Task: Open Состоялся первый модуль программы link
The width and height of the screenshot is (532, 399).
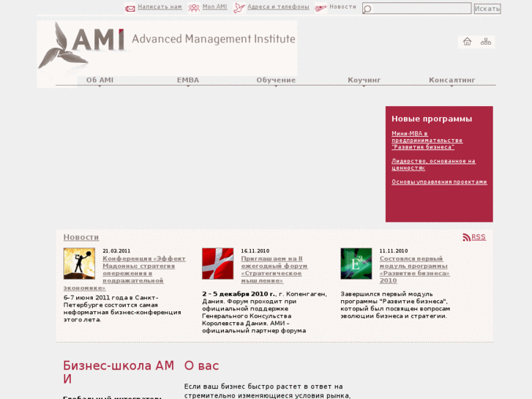Action: (x=415, y=269)
